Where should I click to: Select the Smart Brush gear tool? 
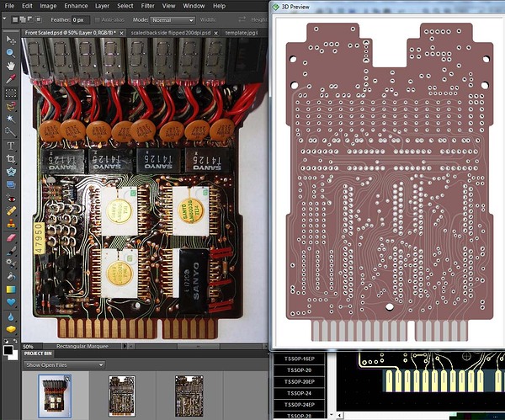pyautogui.click(x=11, y=263)
